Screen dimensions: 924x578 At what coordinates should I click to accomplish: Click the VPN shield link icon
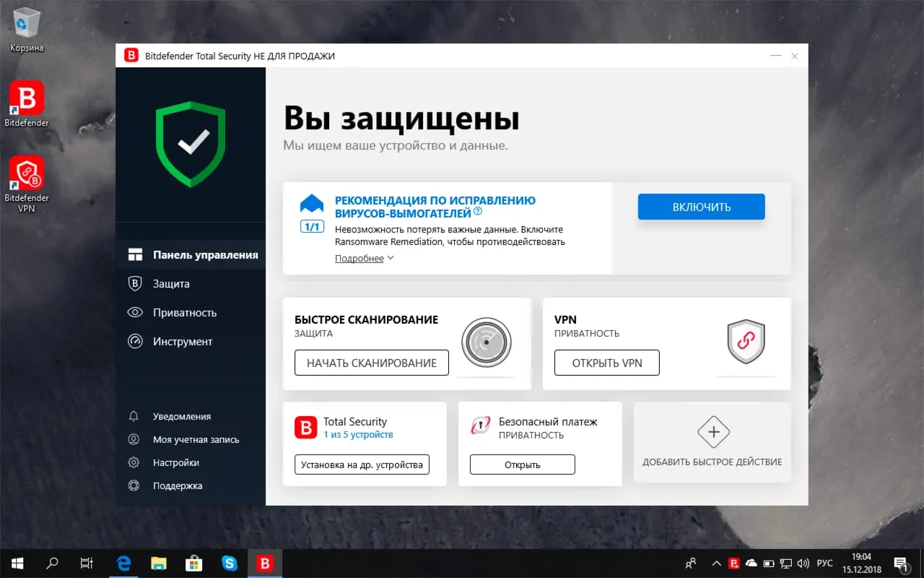point(746,341)
